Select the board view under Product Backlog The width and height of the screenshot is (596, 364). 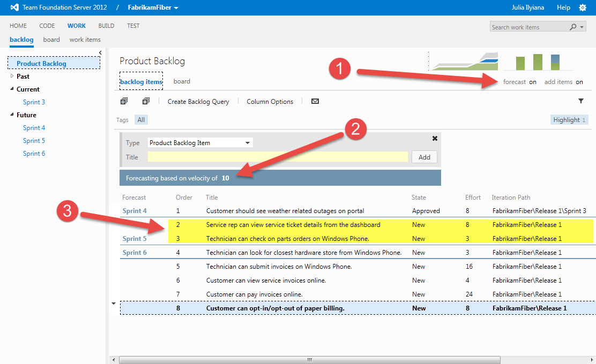tap(182, 81)
